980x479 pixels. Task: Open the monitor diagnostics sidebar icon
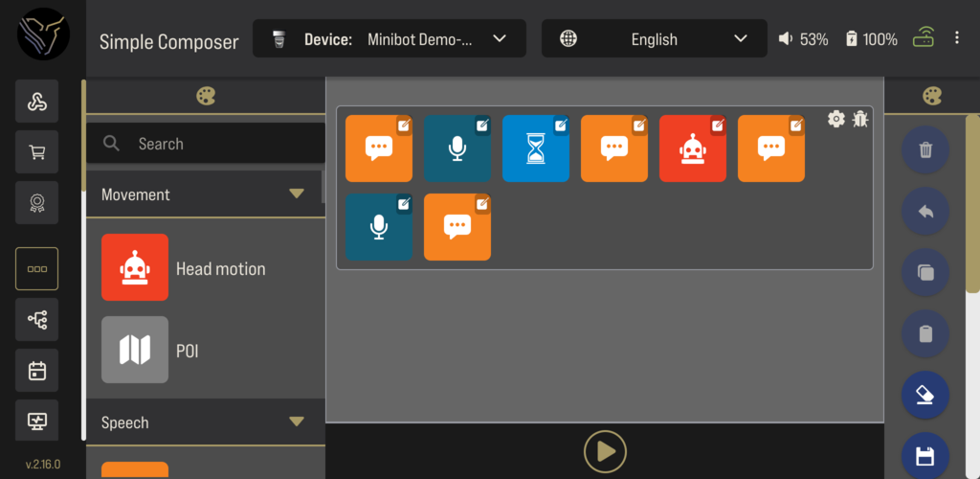point(37,421)
